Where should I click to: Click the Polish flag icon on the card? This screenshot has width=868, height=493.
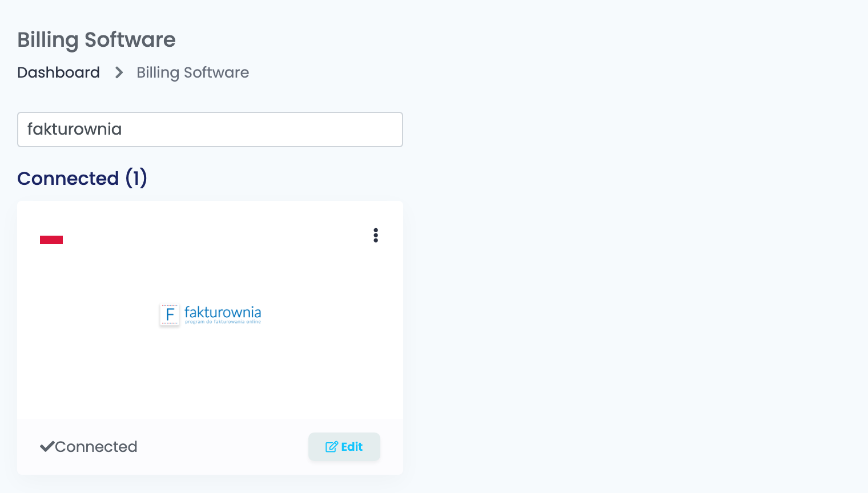tap(51, 236)
